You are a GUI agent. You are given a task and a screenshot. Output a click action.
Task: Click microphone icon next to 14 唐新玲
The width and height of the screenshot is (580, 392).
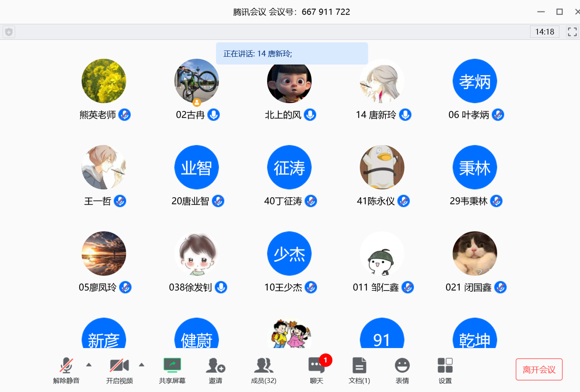pyautogui.click(x=405, y=115)
